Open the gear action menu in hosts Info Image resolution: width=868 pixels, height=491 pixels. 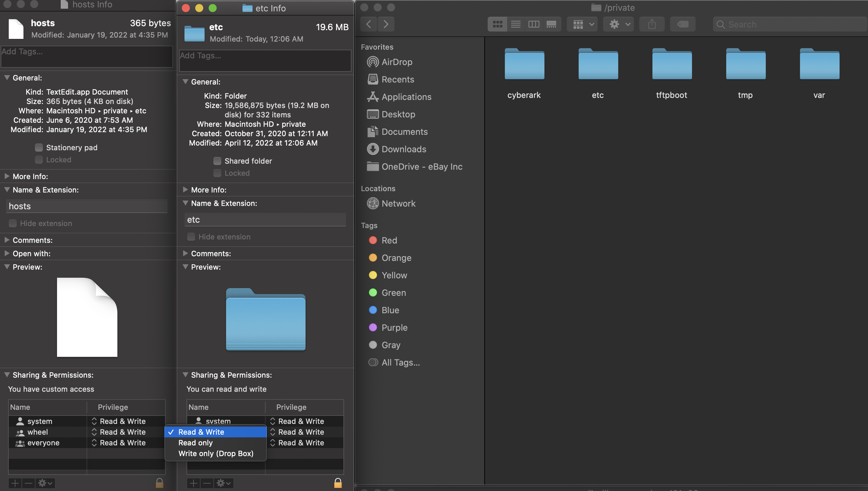(x=45, y=484)
